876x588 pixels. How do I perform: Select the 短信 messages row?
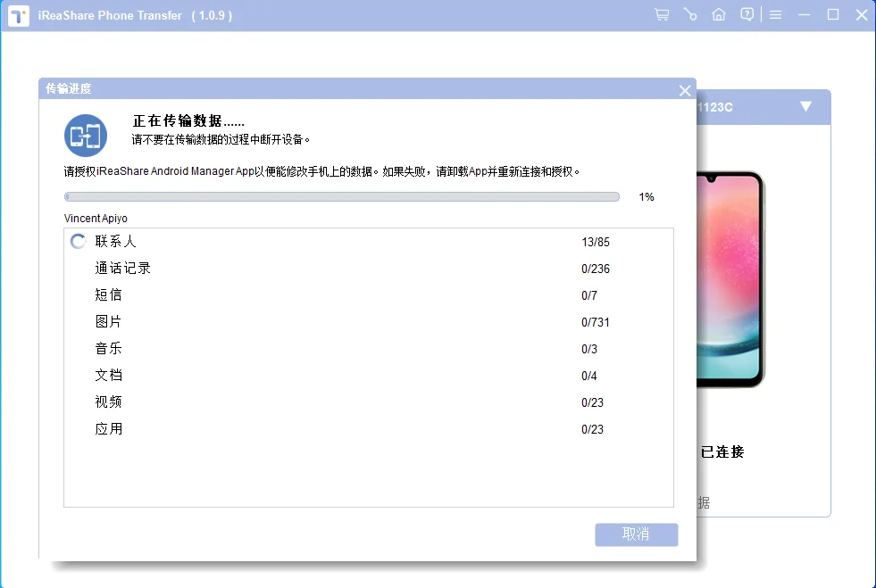click(107, 294)
